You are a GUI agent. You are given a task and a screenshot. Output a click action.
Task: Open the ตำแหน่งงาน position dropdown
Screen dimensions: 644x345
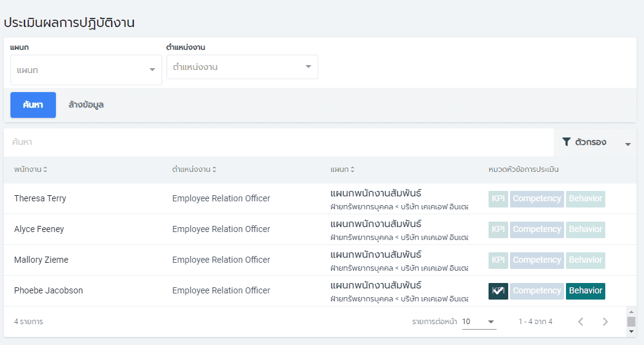[x=242, y=67]
